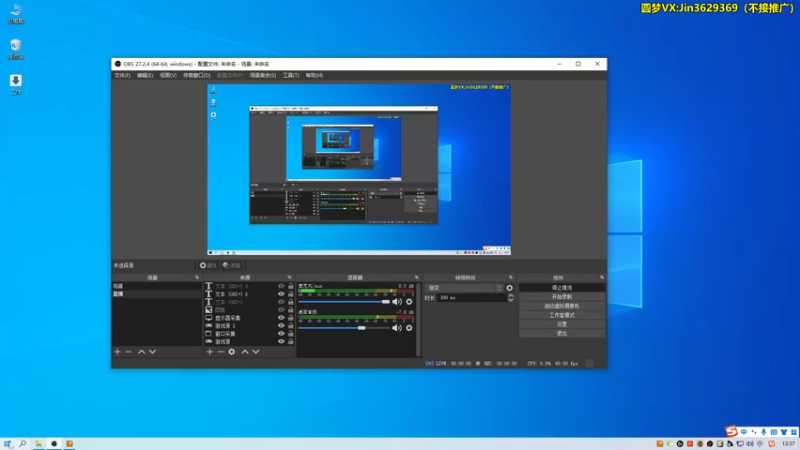Mute the 桌面音频 audio channel
800x450 pixels.
click(397, 328)
